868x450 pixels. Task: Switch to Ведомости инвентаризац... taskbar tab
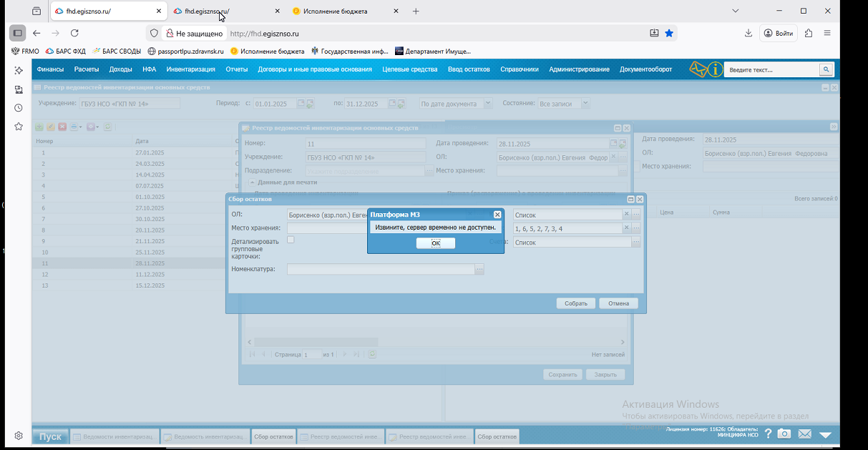(113, 436)
